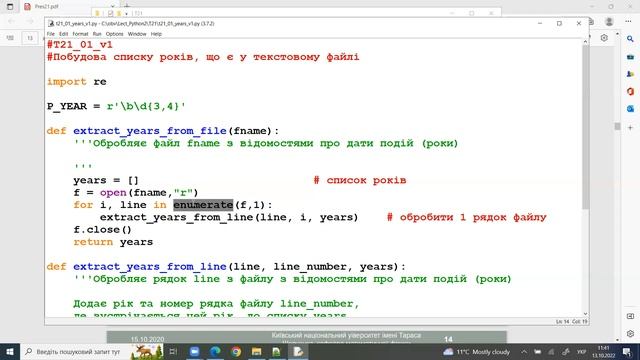The image size is (640, 360).
Task: Click the line 'return years'
Action: point(113,242)
